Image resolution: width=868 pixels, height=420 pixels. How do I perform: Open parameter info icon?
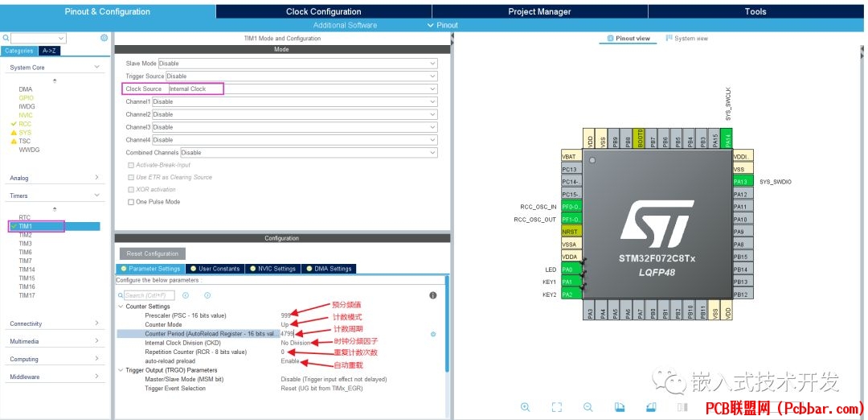433,295
